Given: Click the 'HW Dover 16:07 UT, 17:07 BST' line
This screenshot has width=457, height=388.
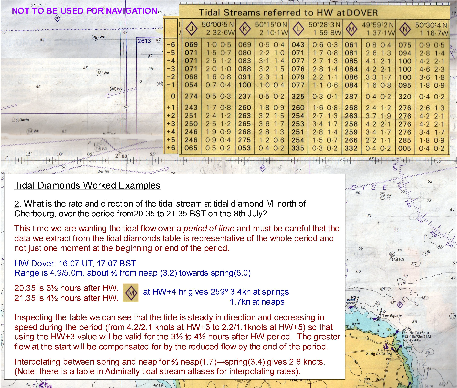Looking at the screenshot, I should click(x=75, y=263).
